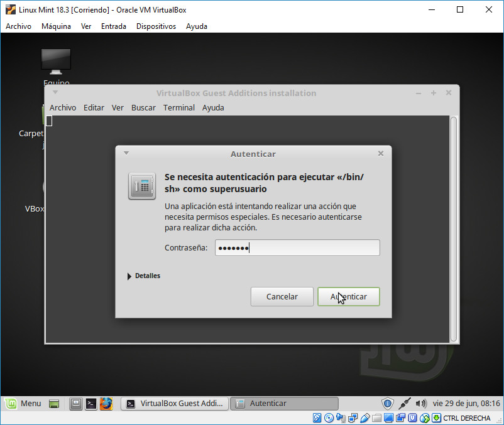Click the CTRL DERECHA host key label
This screenshot has height=425, width=504.
point(467,418)
